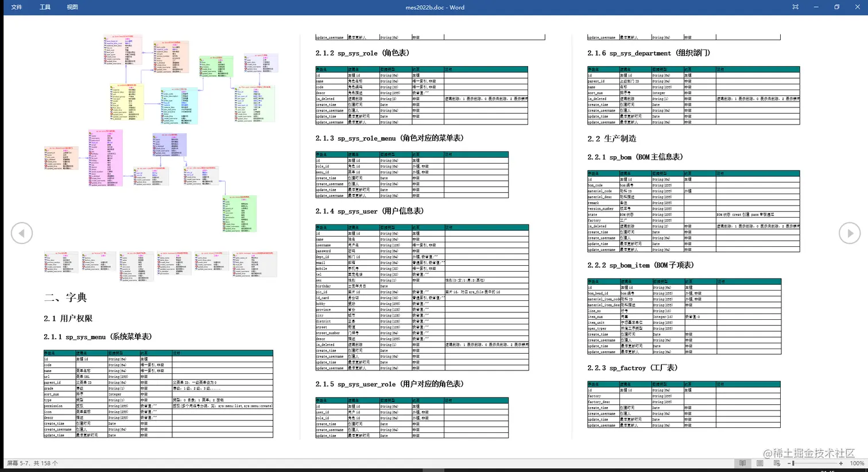Click the 屏幕 5-7, 共 158 个 status indicator
This screenshot has height=472, width=868.
pos(32,463)
